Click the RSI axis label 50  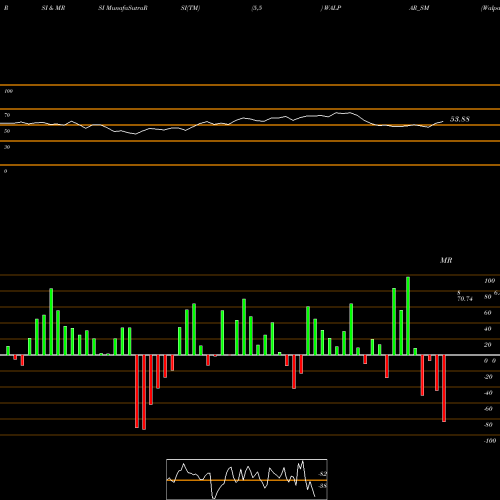[x=7, y=131]
